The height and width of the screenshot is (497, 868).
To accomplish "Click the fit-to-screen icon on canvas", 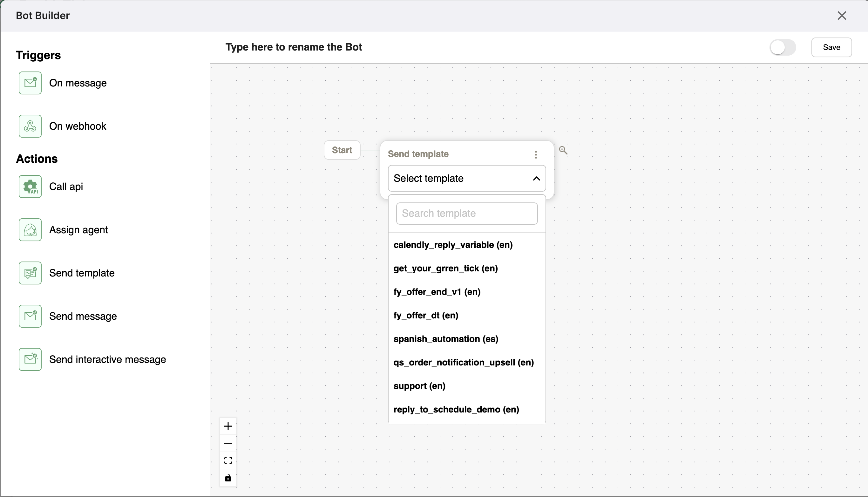I will click(x=228, y=460).
